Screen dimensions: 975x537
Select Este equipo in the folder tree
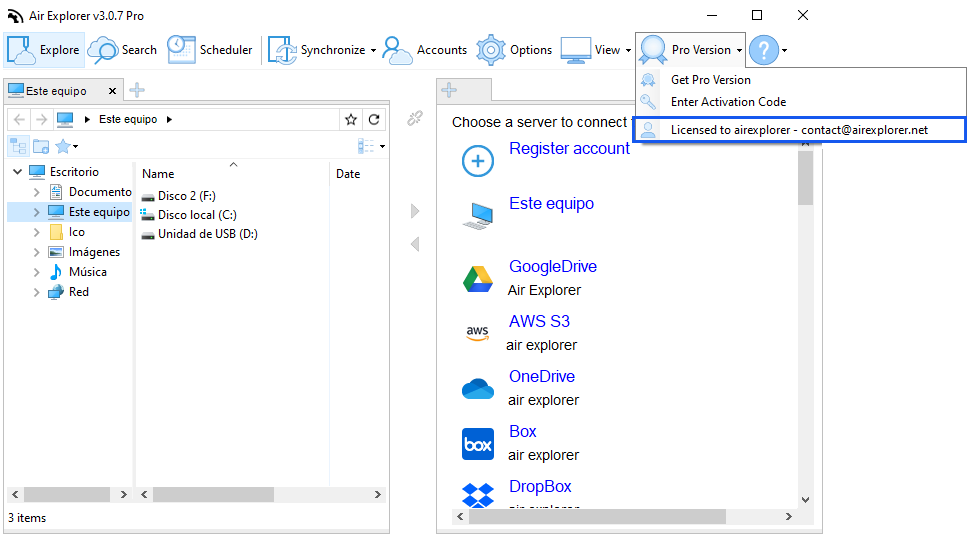point(99,212)
